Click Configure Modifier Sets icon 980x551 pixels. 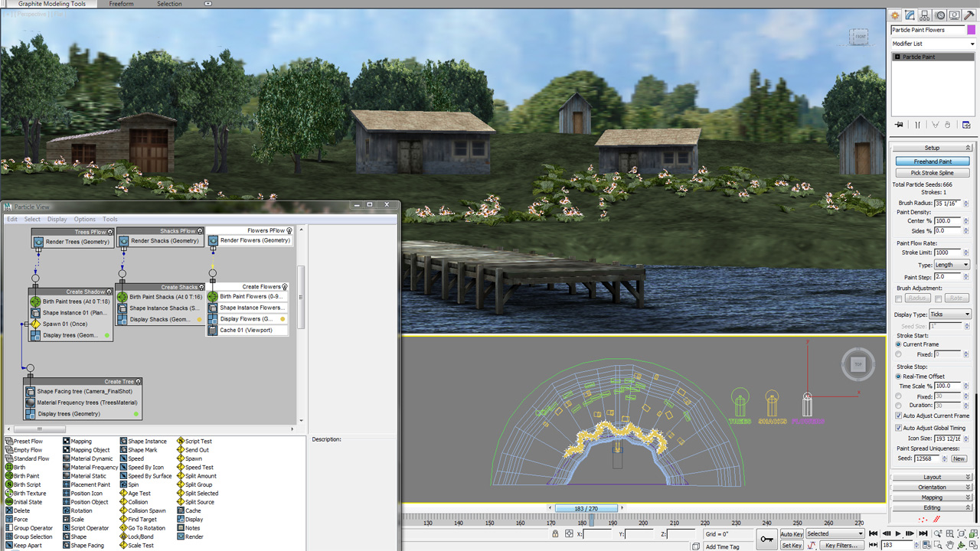[x=966, y=125]
